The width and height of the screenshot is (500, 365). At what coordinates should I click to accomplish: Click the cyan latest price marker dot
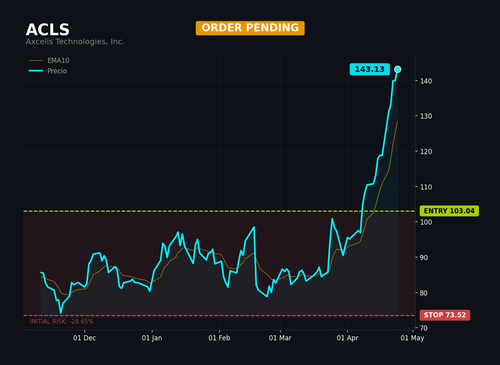point(398,69)
